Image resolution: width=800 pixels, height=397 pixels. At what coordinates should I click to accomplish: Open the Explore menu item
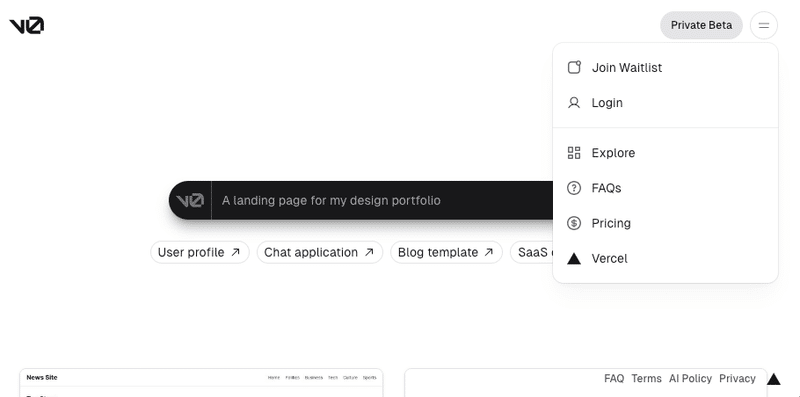pos(665,153)
